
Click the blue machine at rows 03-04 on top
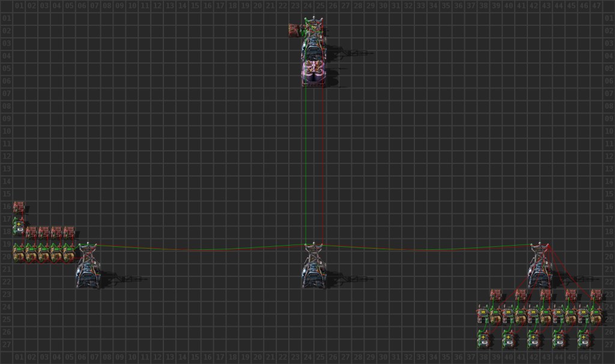click(314, 49)
